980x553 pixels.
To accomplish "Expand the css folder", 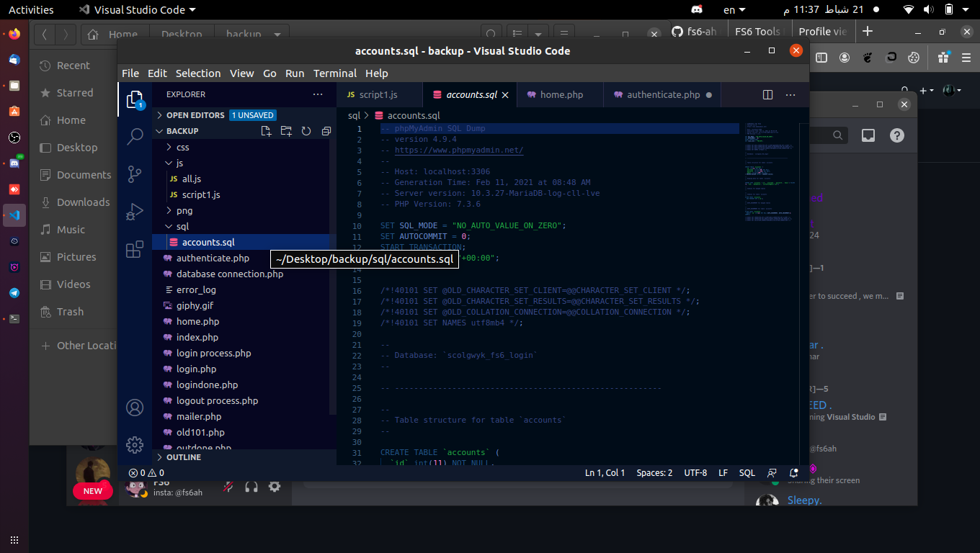I will [182, 147].
